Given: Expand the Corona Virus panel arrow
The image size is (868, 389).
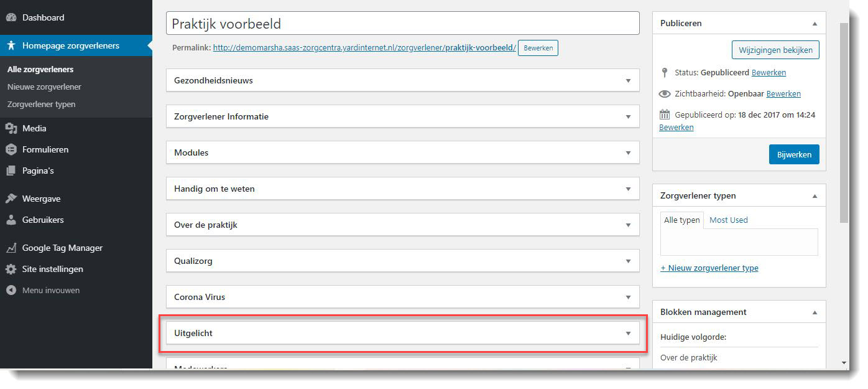Looking at the screenshot, I should point(628,298).
